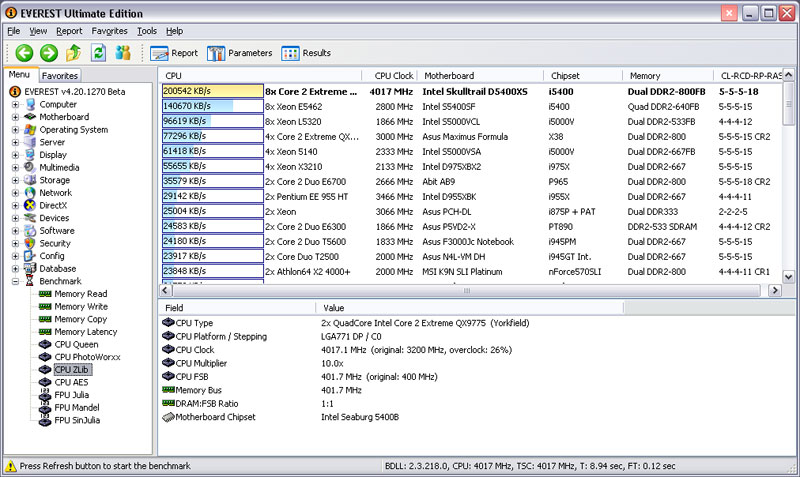Click the green Back arrow icon
Image resolution: width=800 pixels, height=477 pixels.
coord(24,53)
